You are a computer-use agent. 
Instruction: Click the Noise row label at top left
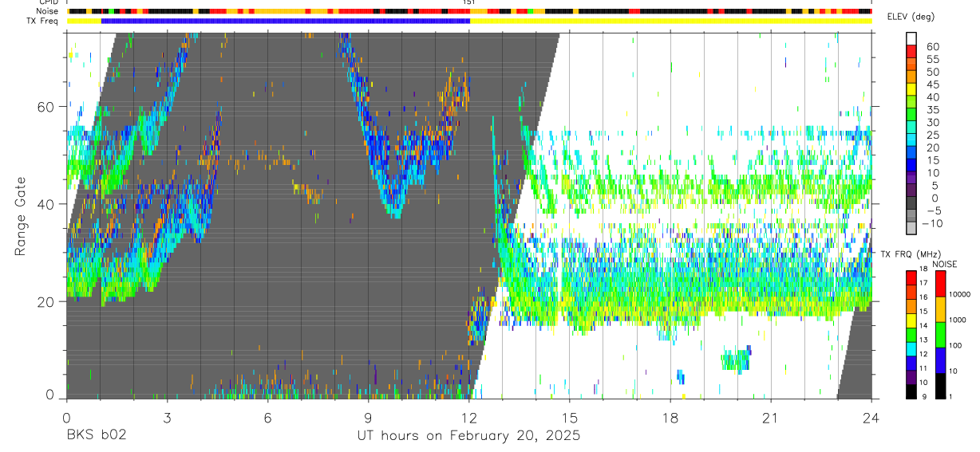coord(46,11)
